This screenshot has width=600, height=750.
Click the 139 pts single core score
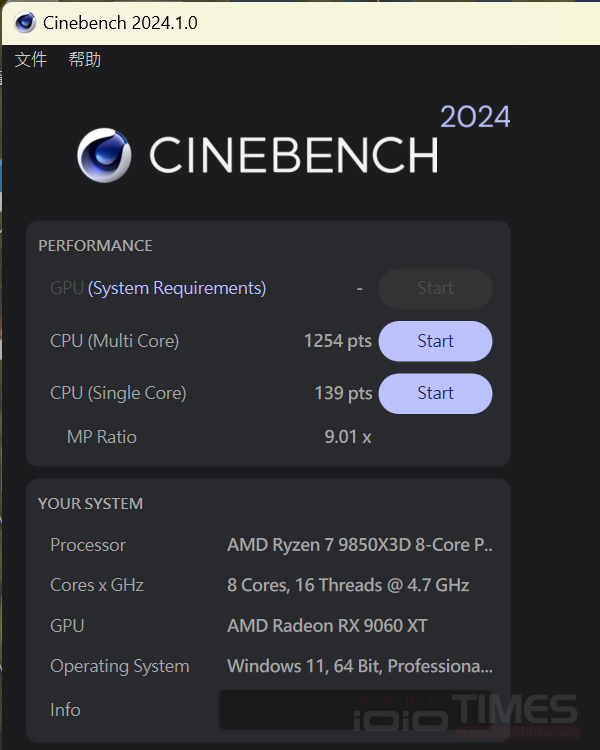pos(343,393)
